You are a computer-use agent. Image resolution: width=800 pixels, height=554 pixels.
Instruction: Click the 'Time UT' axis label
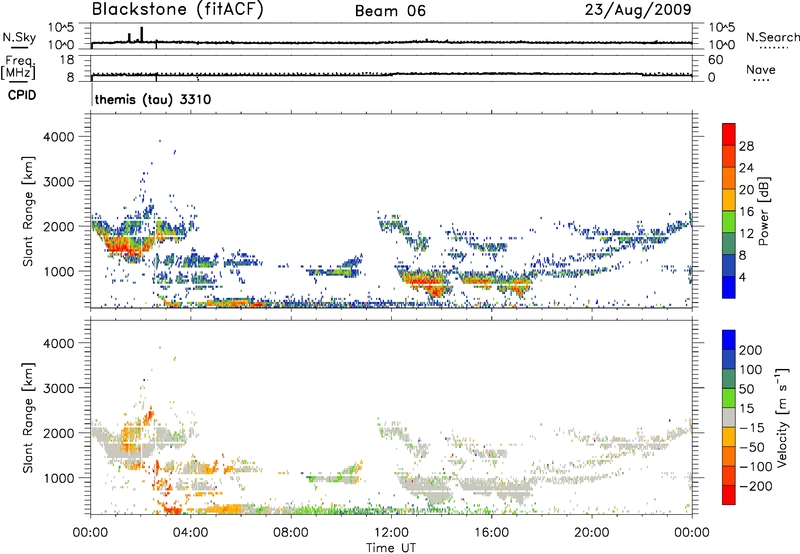391,548
